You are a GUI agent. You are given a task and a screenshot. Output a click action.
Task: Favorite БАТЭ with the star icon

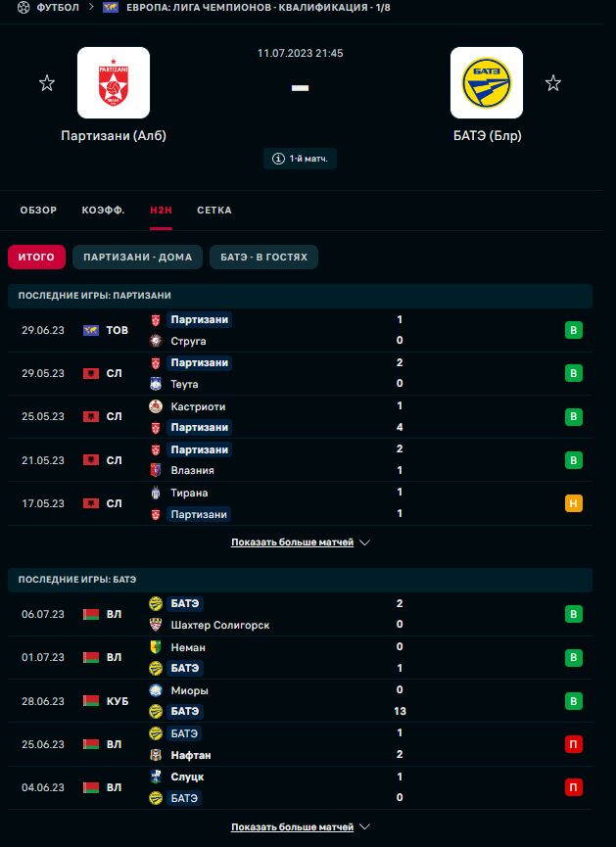[552, 83]
